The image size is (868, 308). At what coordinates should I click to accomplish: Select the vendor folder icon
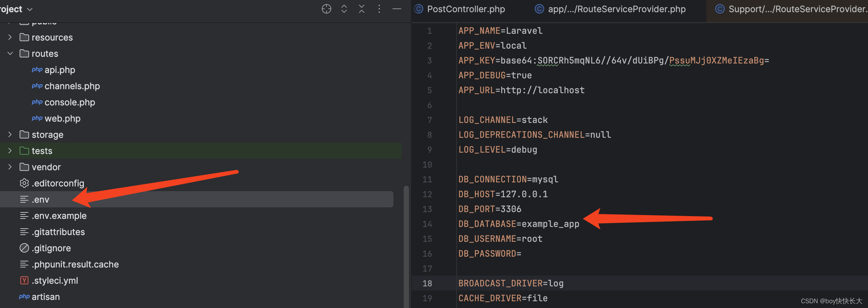click(x=24, y=167)
